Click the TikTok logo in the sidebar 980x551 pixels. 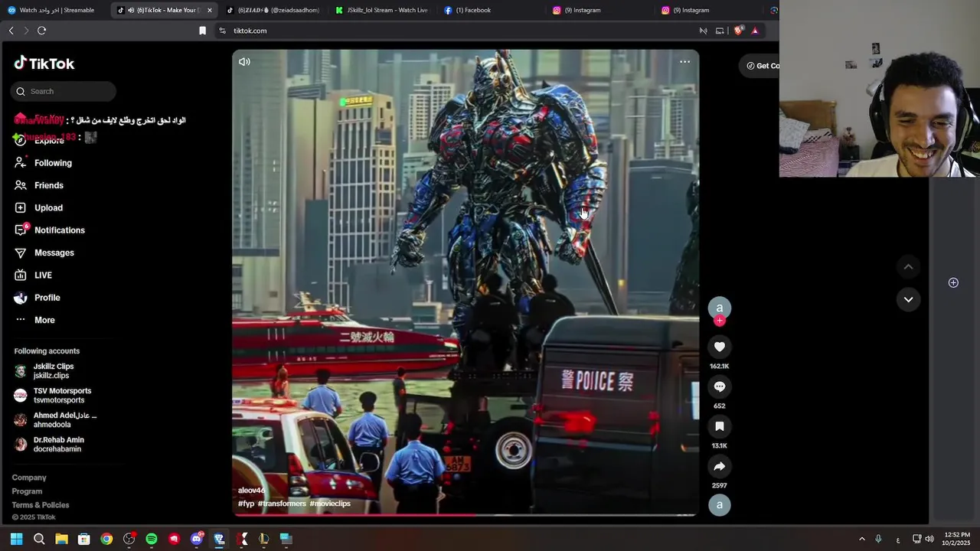[x=44, y=64]
